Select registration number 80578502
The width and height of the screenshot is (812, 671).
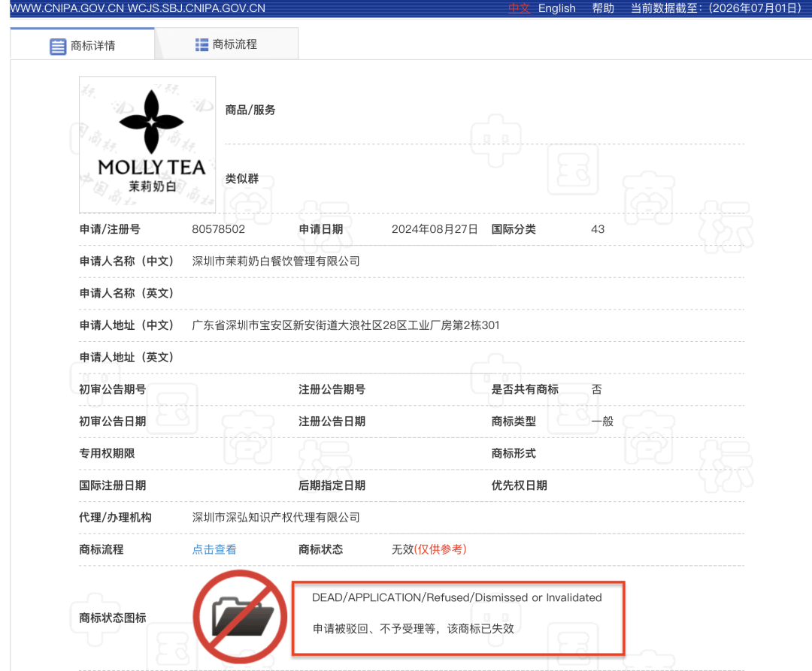click(x=219, y=229)
